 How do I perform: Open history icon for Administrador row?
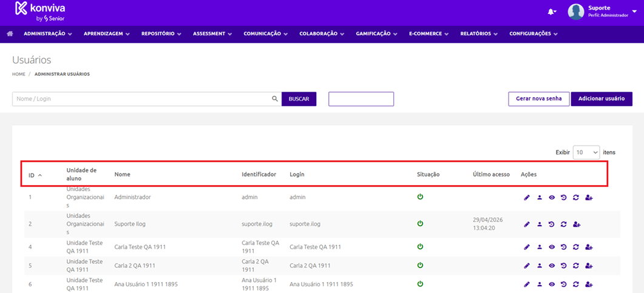[563, 198]
